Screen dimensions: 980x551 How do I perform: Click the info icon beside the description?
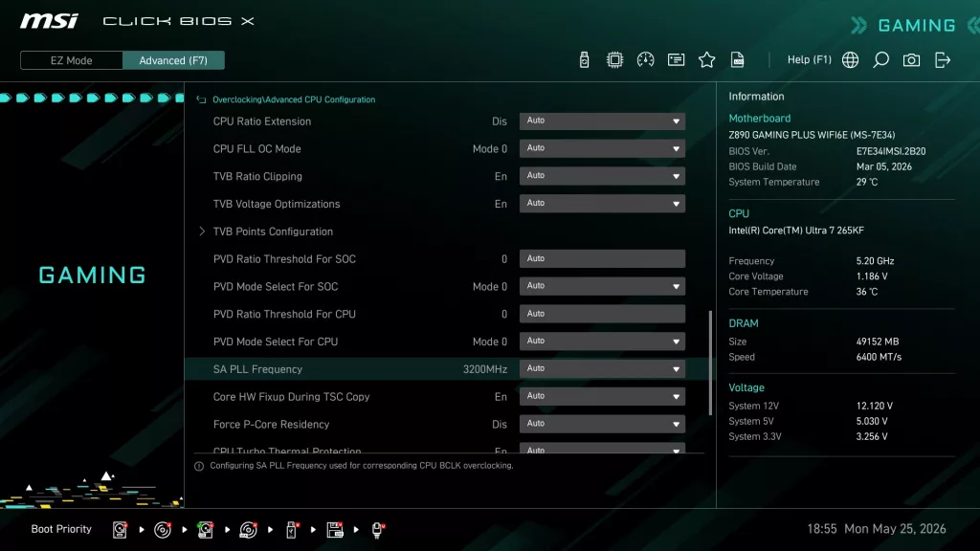pos(199,466)
